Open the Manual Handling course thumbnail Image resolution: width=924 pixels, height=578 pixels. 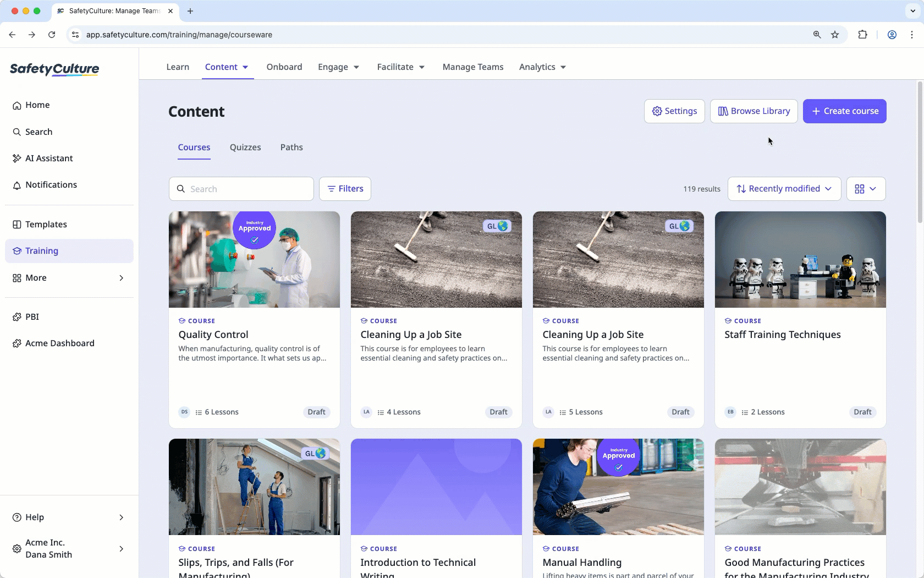(618, 487)
